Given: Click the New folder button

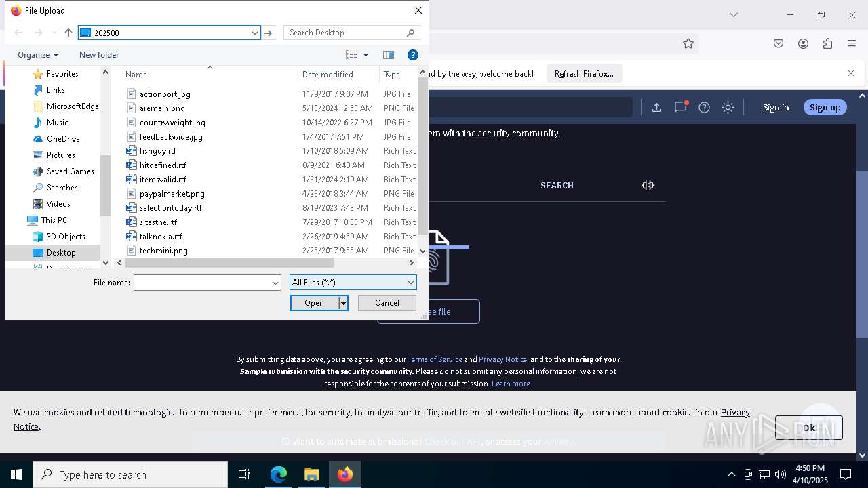Looking at the screenshot, I should [x=99, y=55].
